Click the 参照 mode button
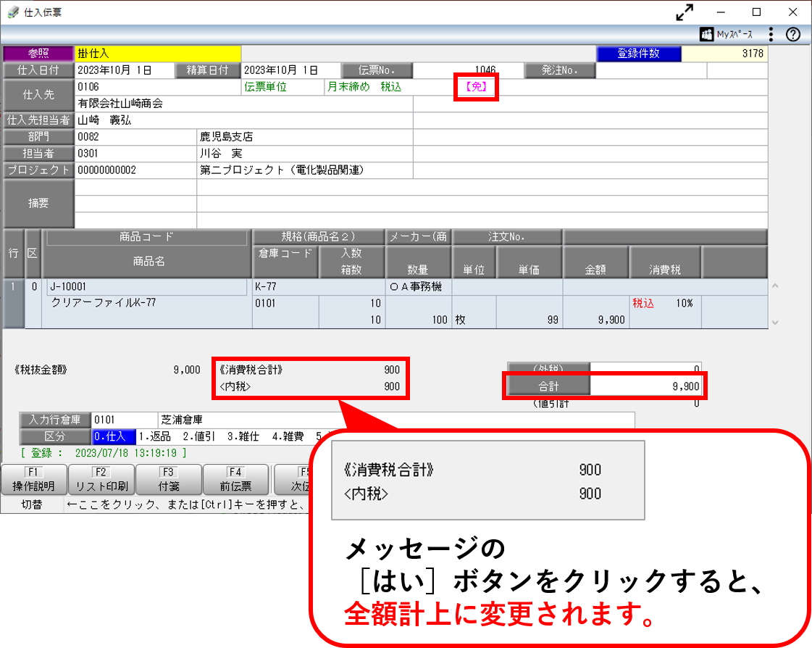Viewport: 812px width, 648px height. (38, 54)
